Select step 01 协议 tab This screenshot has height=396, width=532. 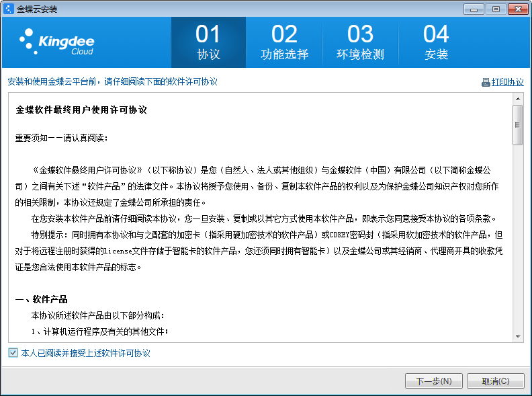click(x=208, y=42)
